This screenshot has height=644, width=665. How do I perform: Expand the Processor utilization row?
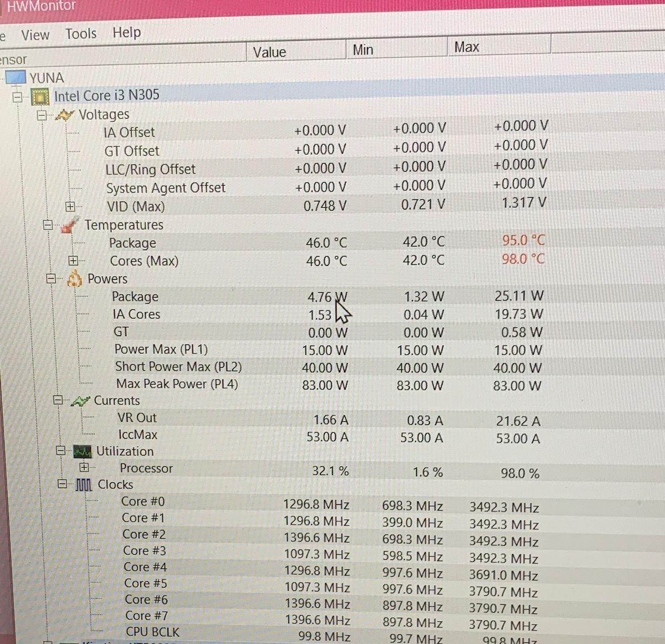click(x=84, y=468)
